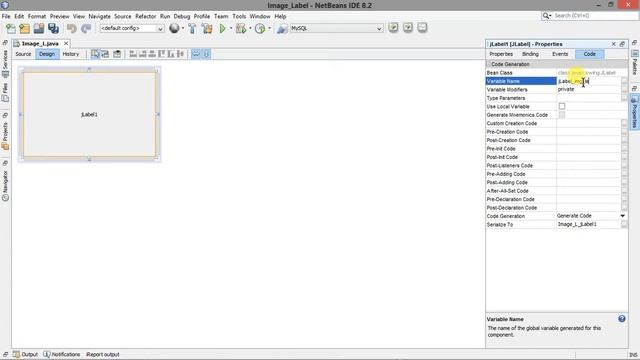Open the Refactor menu
The width and height of the screenshot is (640, 360).
tap(146, 16)
